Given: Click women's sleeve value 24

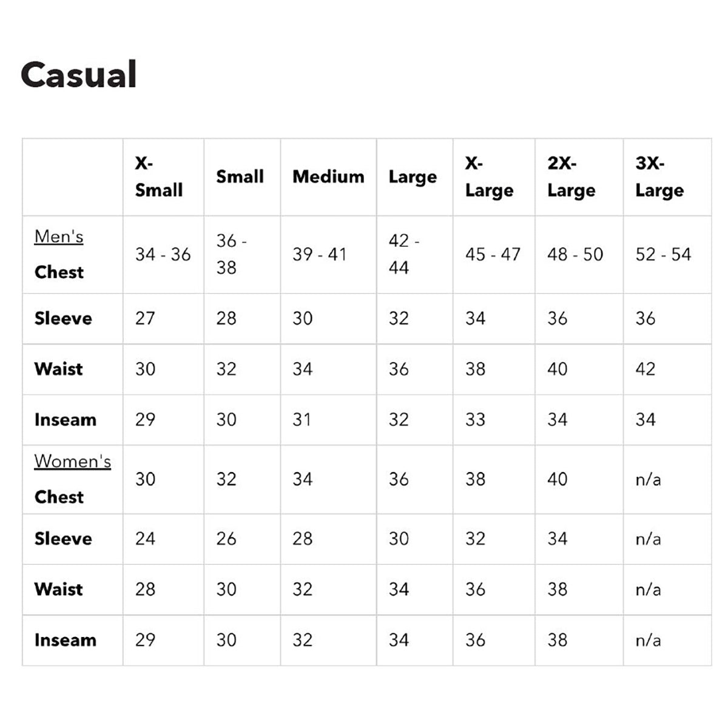Looking at the screenshot, I should [145, 539].
